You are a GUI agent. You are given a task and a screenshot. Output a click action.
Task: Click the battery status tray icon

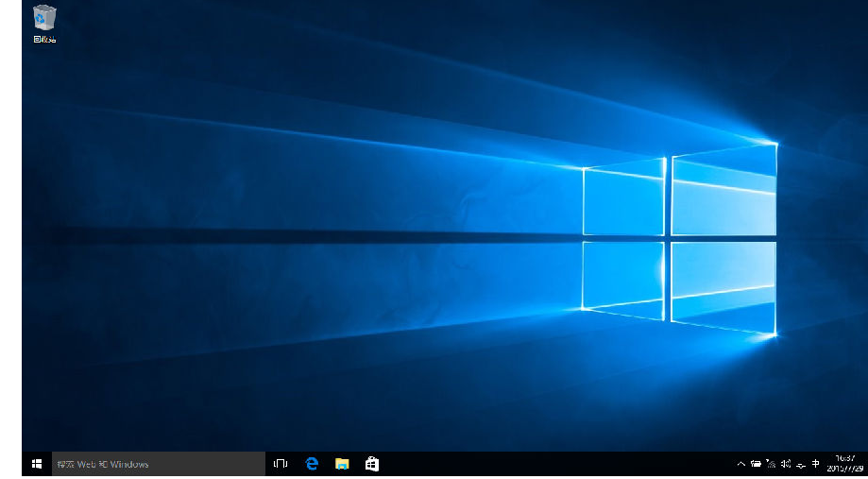click(x=756, y=464)
